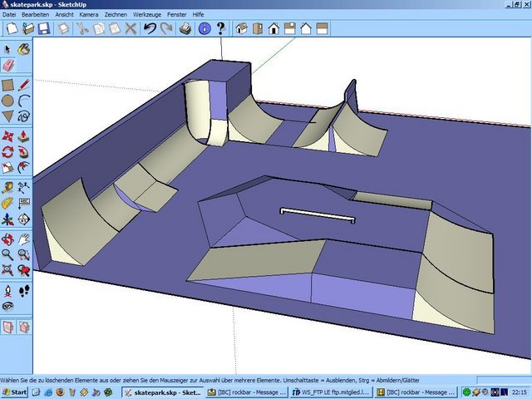532x399 pixels.
Task: Select the Offset tool
Action: click(x=24, y=167)
